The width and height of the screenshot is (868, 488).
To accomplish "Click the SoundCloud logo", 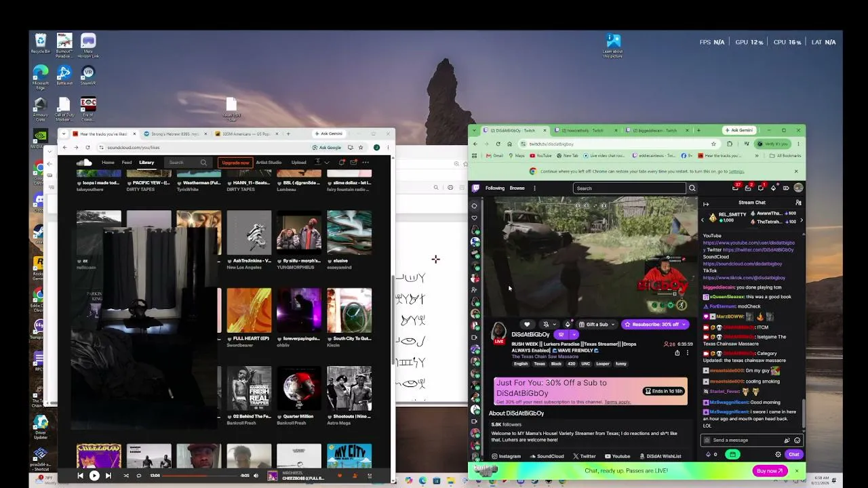I will 84,162.
